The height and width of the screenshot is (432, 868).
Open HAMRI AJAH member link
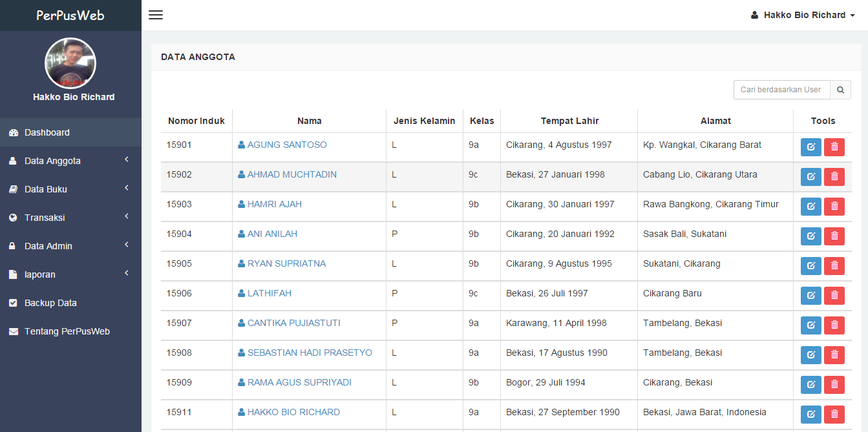click(x=270, y=204)
